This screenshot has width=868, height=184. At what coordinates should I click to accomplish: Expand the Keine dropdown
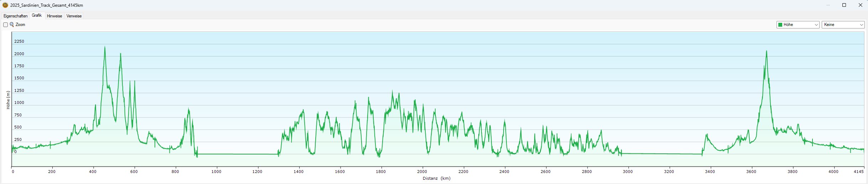tap(843, 25)
